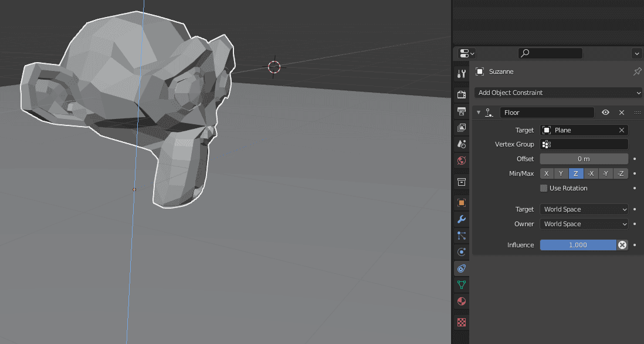Select the Y axis in Min/Max

561,173
